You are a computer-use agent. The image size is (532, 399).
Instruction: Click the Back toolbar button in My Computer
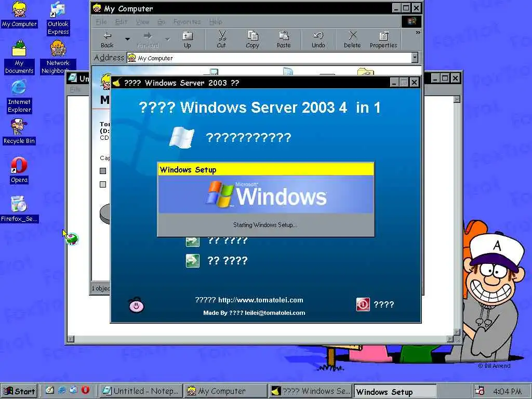107,39
